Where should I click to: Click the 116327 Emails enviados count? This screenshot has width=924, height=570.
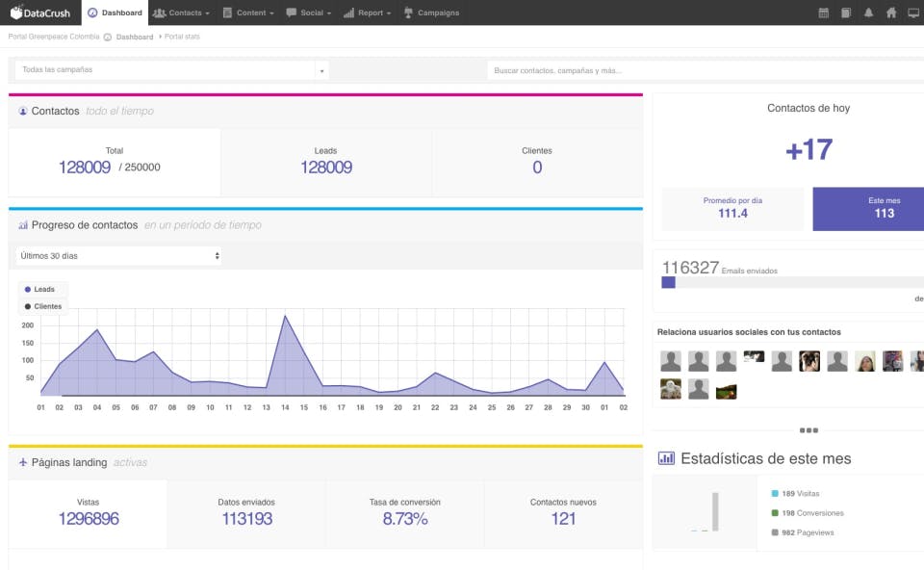coord(690,268)
